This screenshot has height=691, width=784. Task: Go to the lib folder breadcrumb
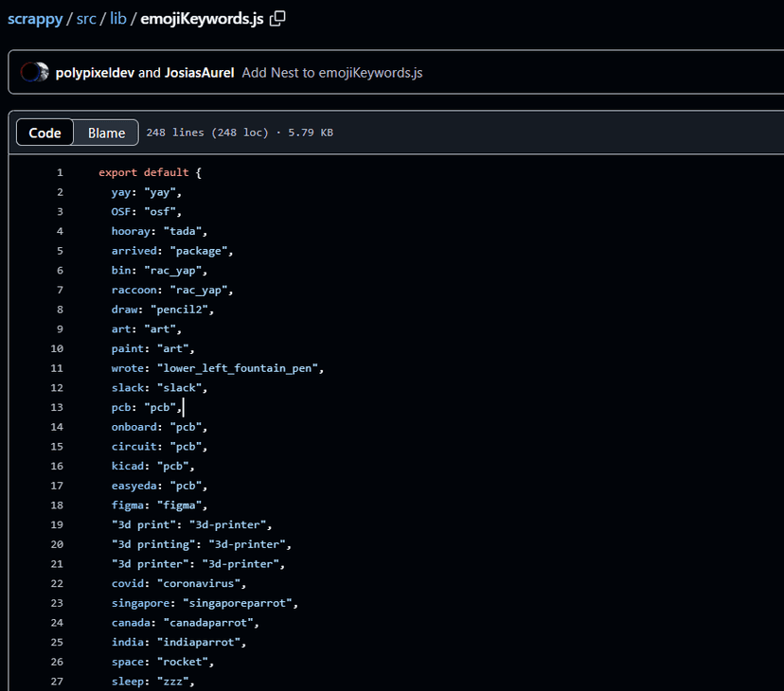tap(118, 19)
